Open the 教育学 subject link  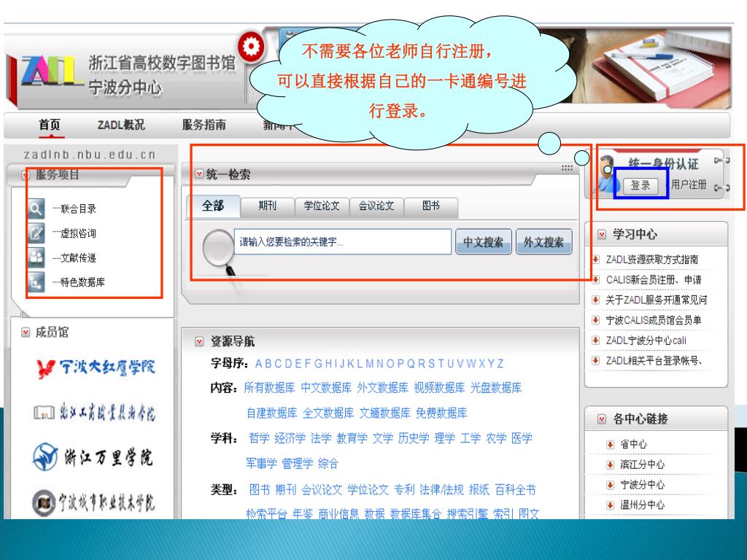pos(352,438)
